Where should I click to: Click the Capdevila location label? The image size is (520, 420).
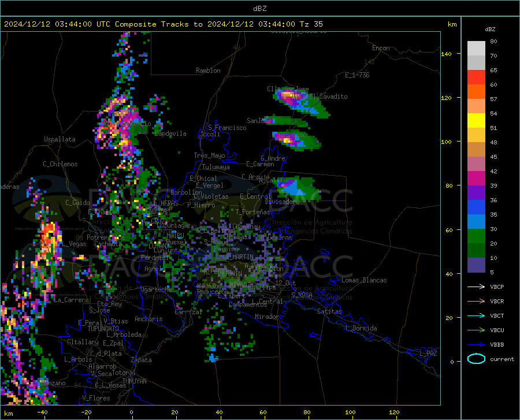[171, 133]
